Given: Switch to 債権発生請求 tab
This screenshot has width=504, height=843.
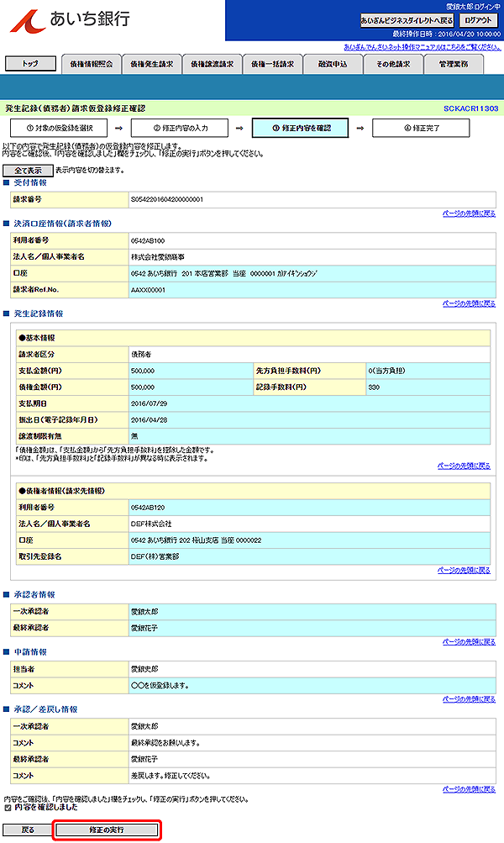Looking at the screenshot, I should pyautogui.click(x=151, y=64).
